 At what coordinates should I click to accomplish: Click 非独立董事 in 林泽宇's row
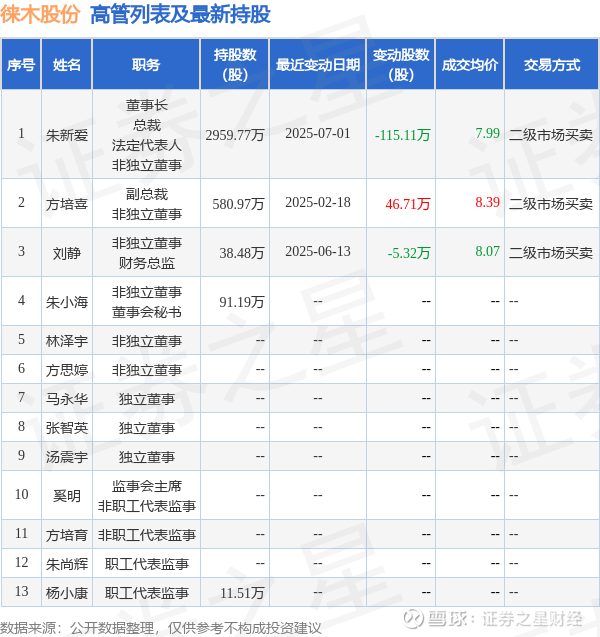(147, 341)
